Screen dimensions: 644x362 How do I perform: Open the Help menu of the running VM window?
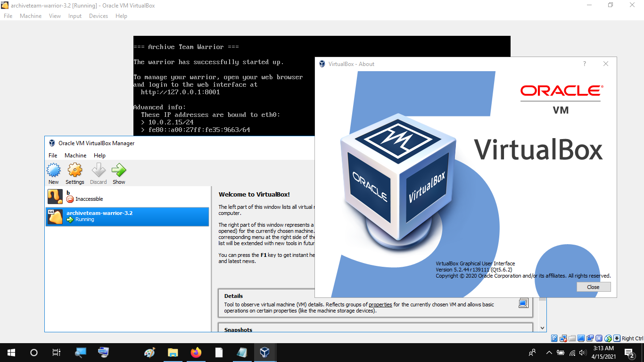click(121, 16)
